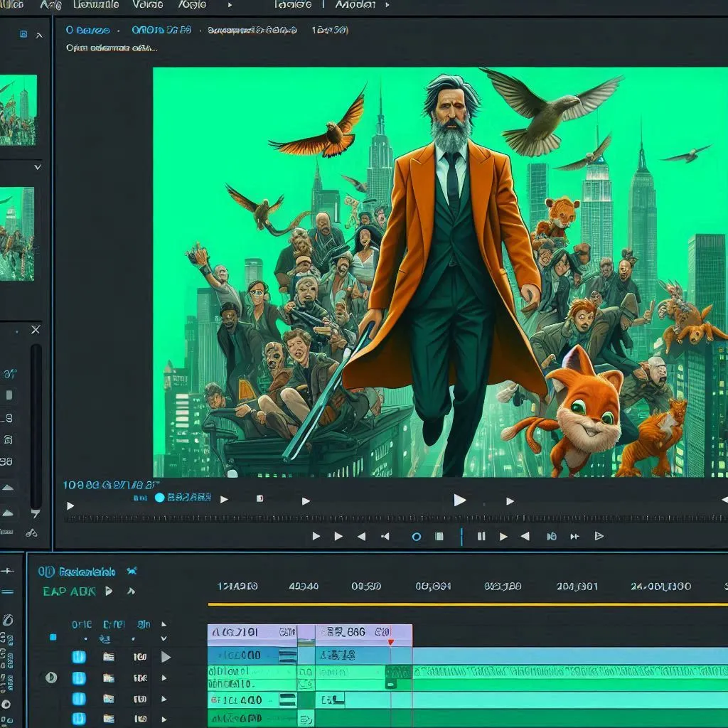Select the lower green-screen thumbnail in the left panel
728x728 pixels.
coord(17,233)
